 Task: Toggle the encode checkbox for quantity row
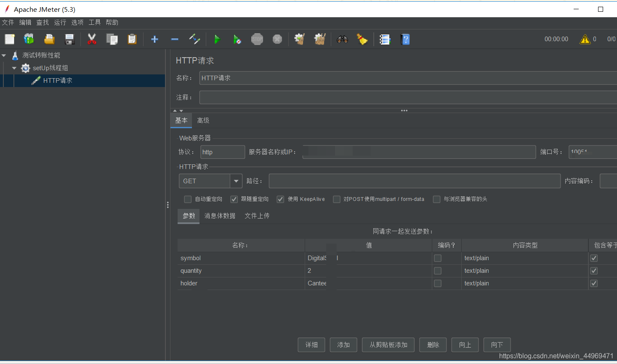[438, 271]
